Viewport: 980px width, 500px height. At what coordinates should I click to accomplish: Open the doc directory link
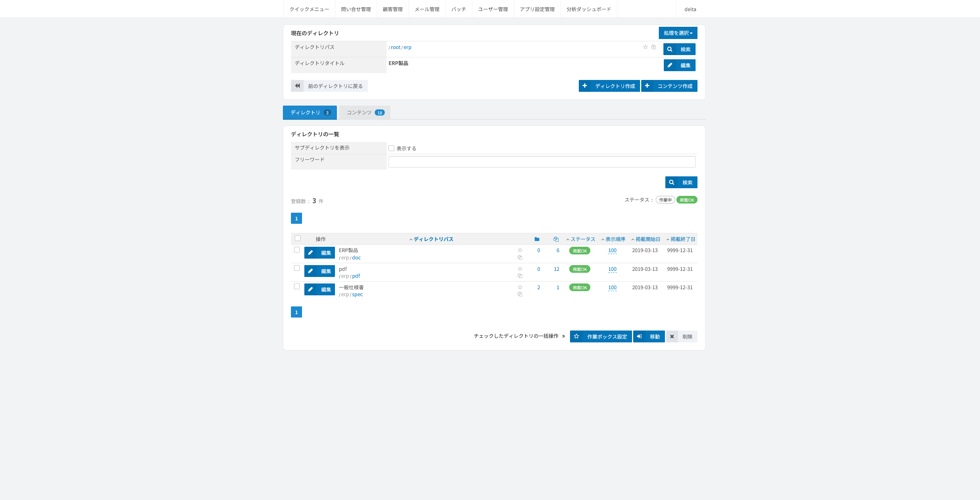pyautogui.click(x=356, y=257)
